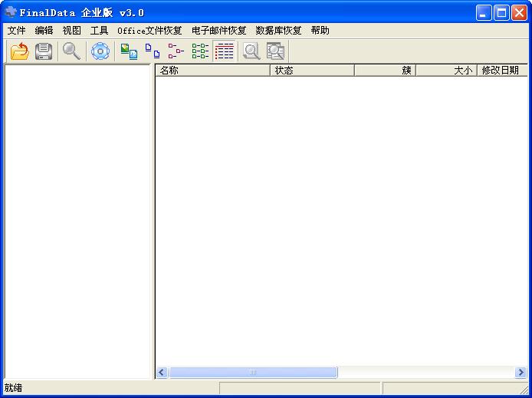Open the 编辑 menu
Screen dimensions: 532x398
point(44,31)
